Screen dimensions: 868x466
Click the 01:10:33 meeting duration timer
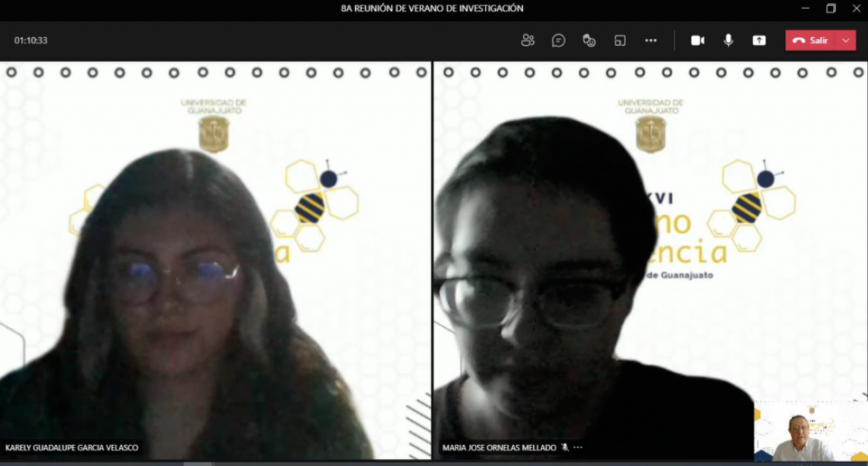click(31, 40)
